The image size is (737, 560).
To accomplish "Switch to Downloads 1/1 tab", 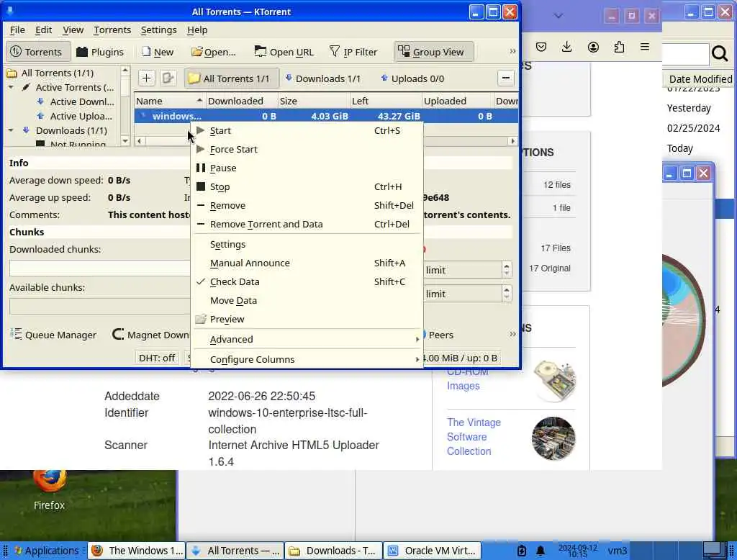I will [x=323, y=78].
